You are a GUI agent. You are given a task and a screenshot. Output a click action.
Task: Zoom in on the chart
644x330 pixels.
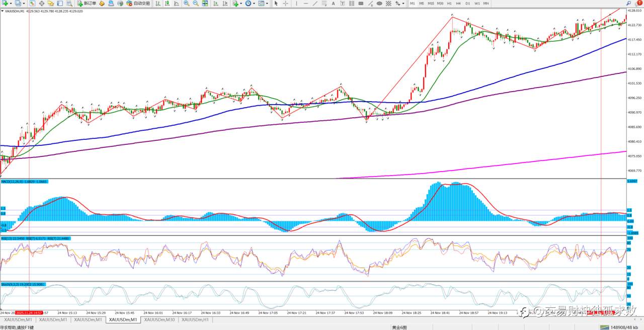[x=186, y=3]
